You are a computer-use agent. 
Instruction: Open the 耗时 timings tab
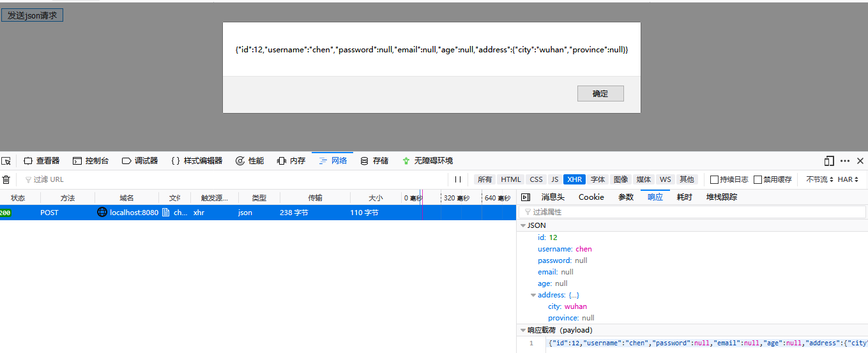(685, 197)
